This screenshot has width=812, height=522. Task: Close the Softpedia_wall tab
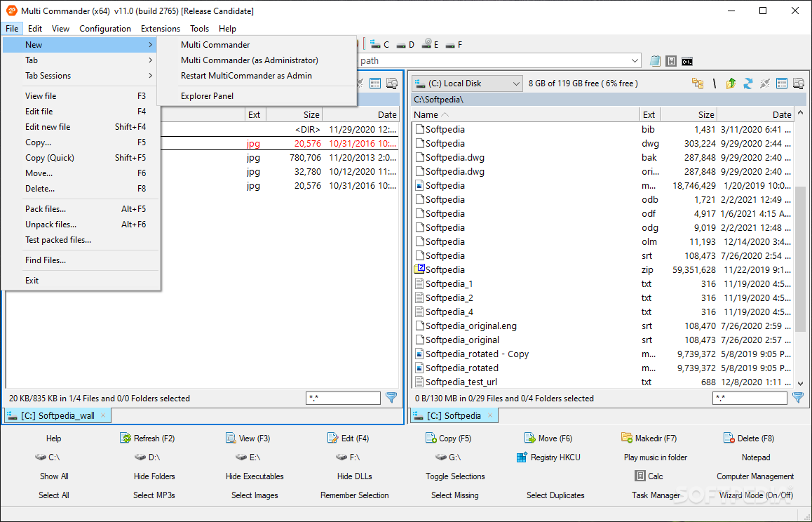tap(103, 415)
